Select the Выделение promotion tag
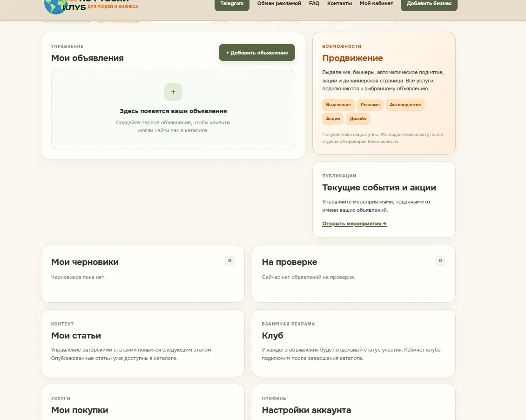 [338, 105]
